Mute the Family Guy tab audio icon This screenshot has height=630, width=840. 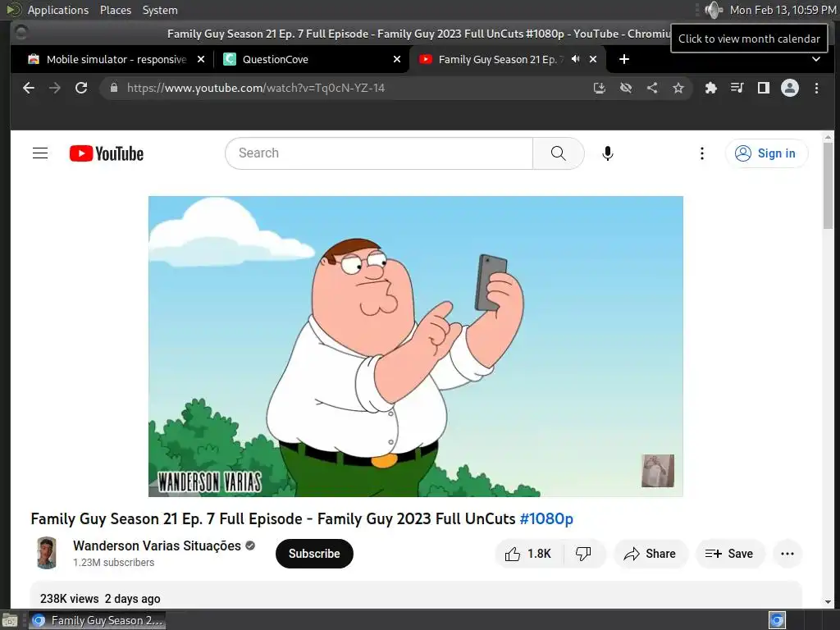coord(575,59)
